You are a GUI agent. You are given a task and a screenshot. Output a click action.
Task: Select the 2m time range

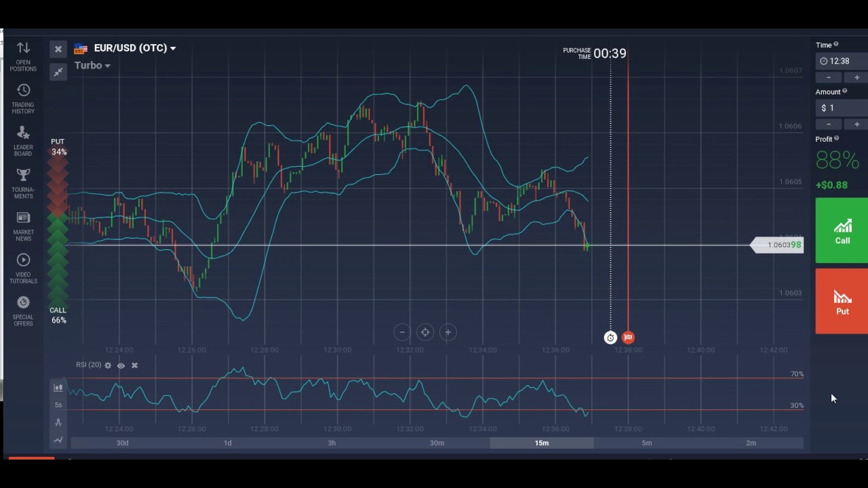(x=751, y=443)
